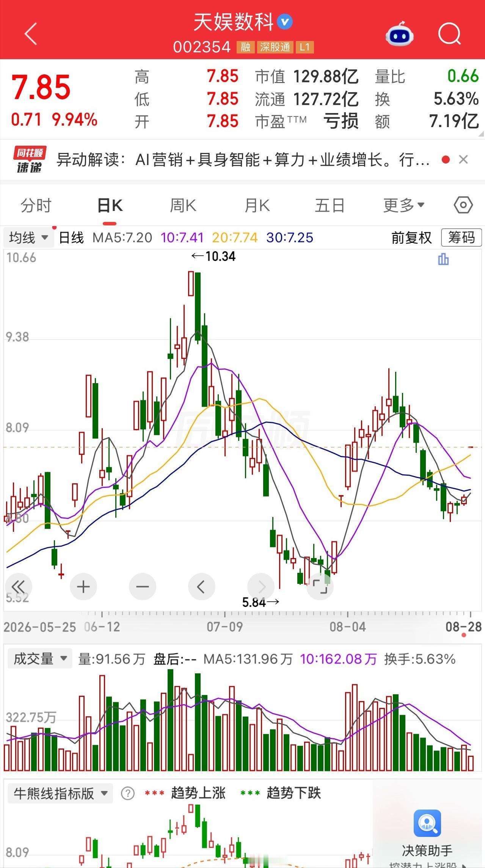Screen dimensions: 485x868
Task: Open the 牛熊线指标版 dropdown
Action: [x=61, y=793]
